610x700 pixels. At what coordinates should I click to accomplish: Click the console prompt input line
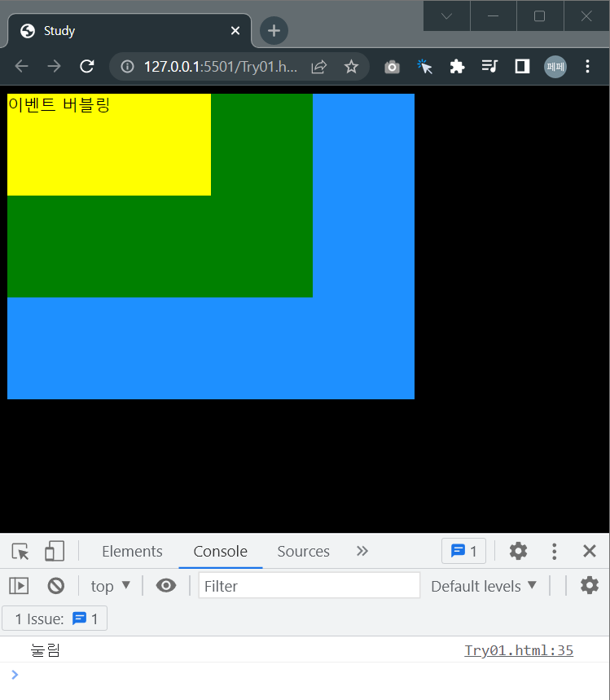(x=305, y=675)
